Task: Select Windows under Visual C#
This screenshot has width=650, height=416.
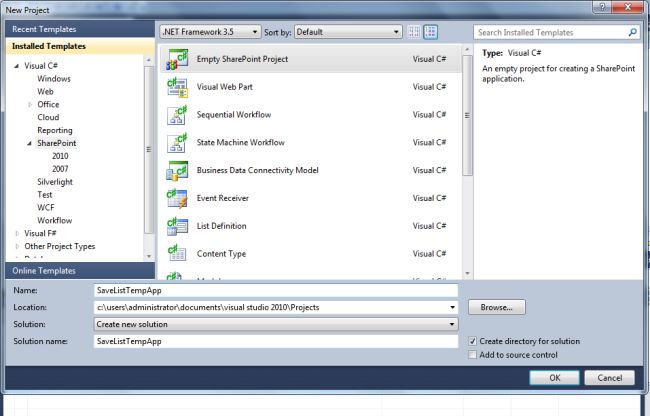Action: coord(54,79)
